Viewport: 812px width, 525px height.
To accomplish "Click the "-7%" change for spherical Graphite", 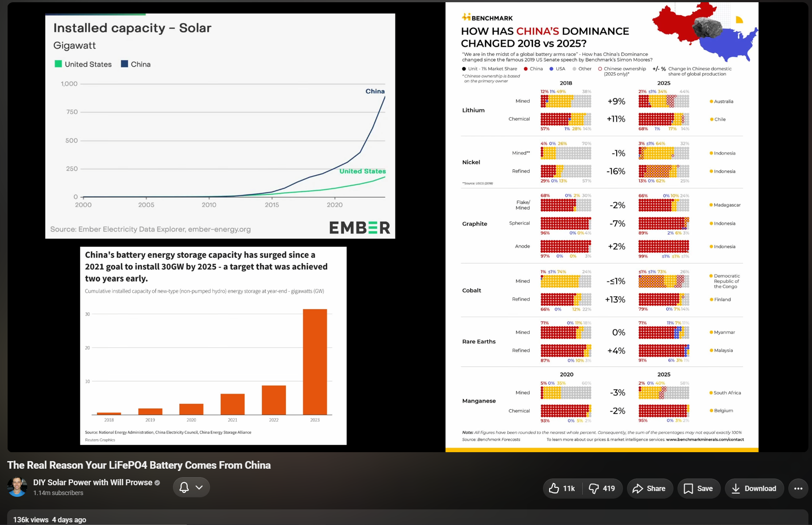I will tap(617, 223).
